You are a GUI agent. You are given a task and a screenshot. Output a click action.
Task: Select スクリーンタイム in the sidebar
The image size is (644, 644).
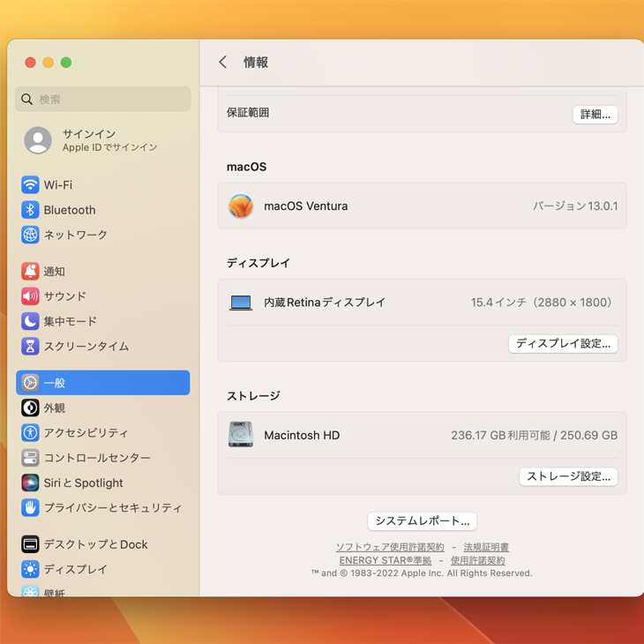[x=102, y=346]
